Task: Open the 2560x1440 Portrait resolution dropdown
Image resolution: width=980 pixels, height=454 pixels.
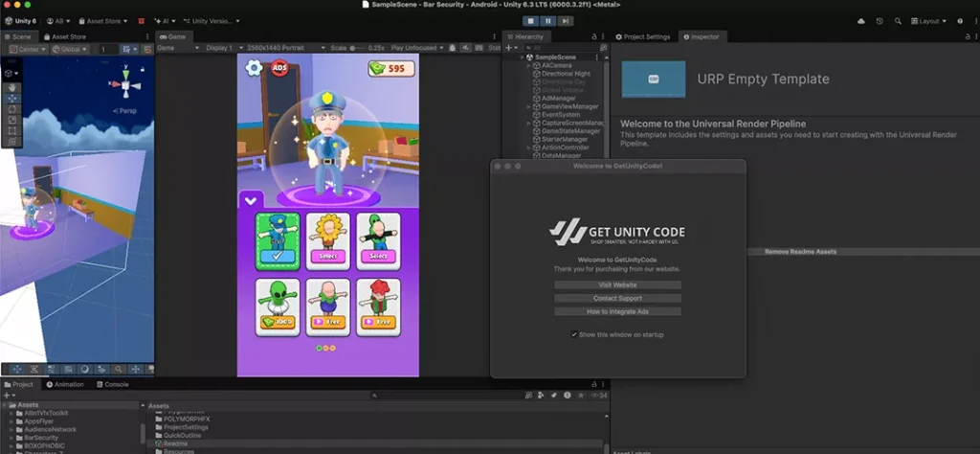Action: tap(286, 48)
